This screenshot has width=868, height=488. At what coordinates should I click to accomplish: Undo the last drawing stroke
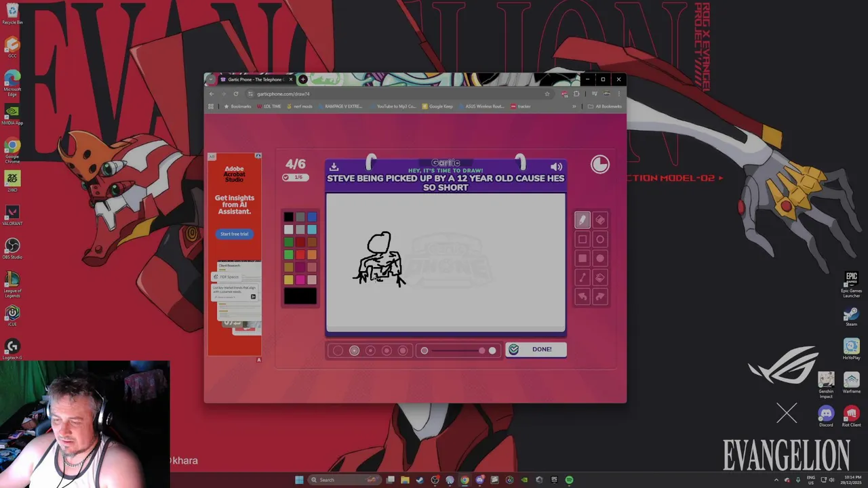[x=582, y=296]
